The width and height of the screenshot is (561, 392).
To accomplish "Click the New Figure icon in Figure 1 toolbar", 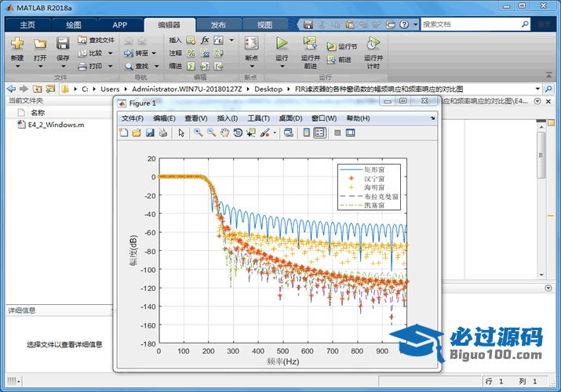I will click(124, 133).
